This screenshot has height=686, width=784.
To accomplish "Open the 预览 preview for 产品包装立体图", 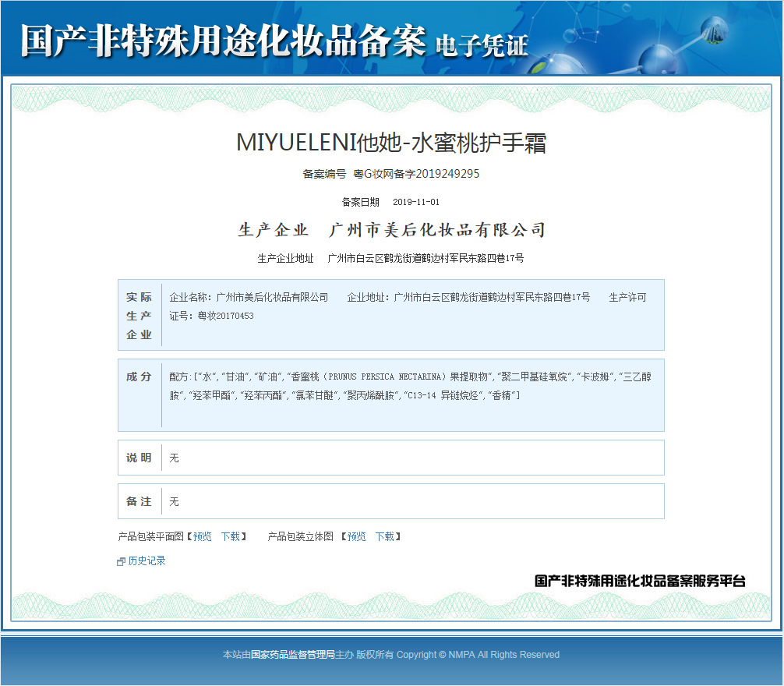I will click(x=355, y=536).
